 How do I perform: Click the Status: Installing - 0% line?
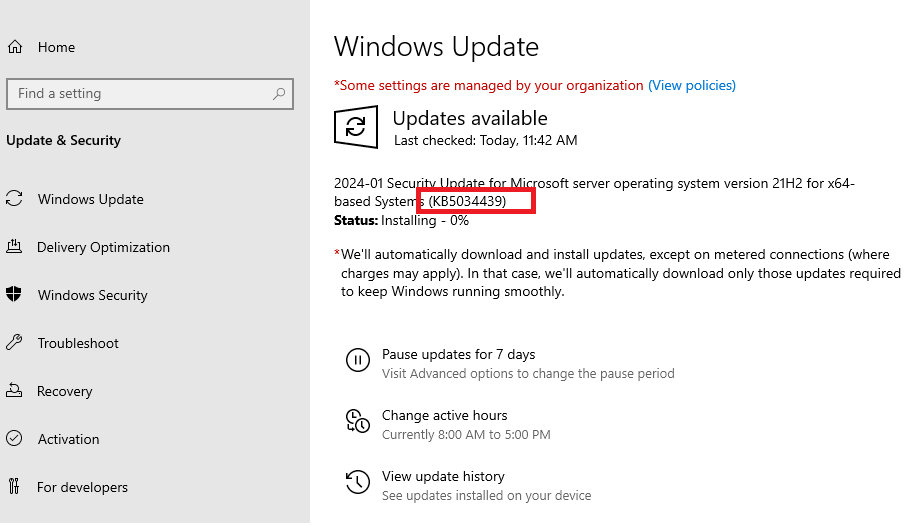(401, 221)
